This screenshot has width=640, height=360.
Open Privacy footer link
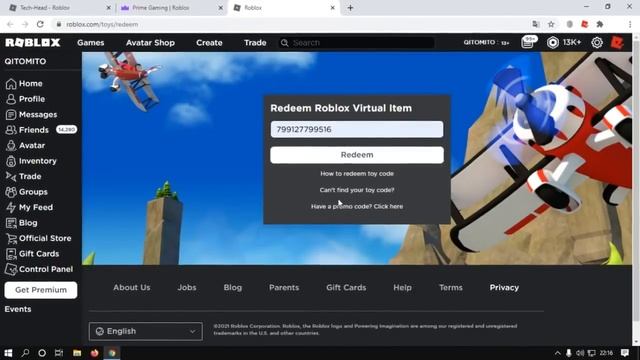point(504,287)
